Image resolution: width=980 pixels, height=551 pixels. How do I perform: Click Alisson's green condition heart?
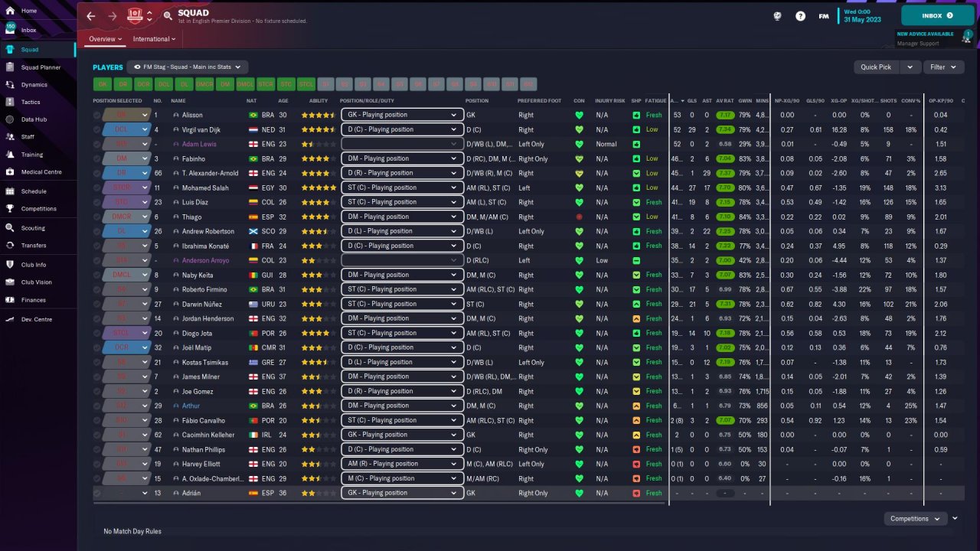pos(580,115)
